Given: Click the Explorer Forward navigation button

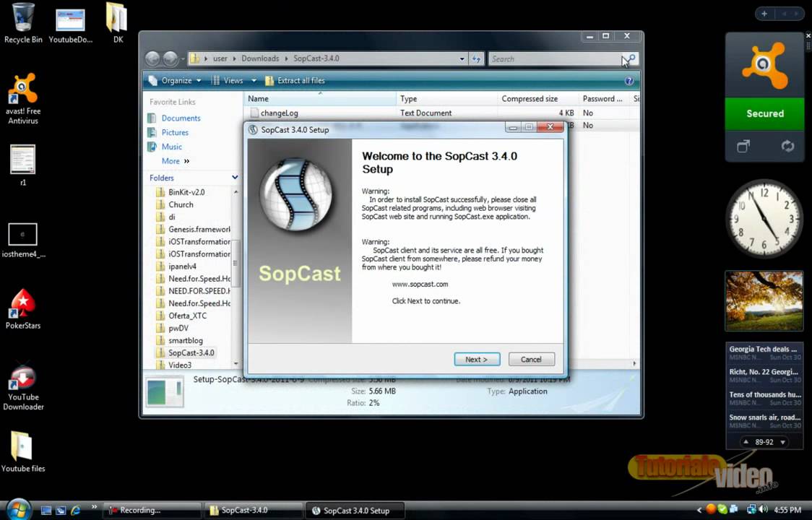Looking at the screenshot, I should point(170,58).
